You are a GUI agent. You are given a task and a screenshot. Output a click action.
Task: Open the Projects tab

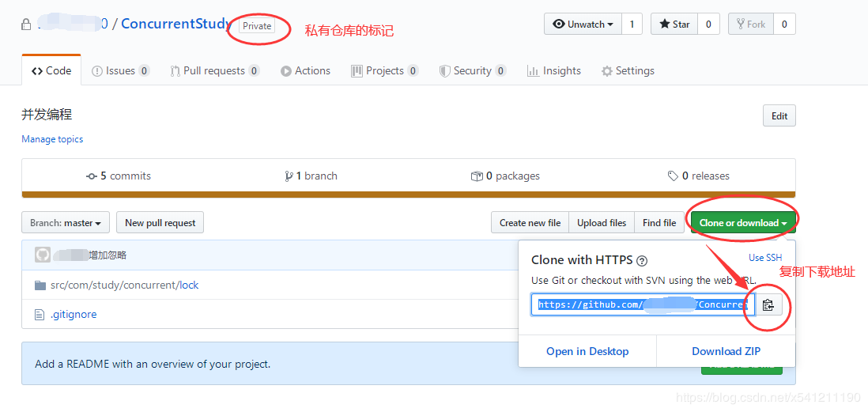coord(385,71)
